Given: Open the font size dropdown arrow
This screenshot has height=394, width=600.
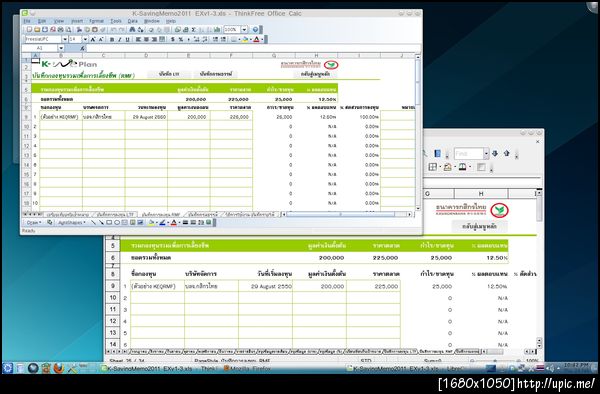Looking at the screenshot, I should coord(85,39).
